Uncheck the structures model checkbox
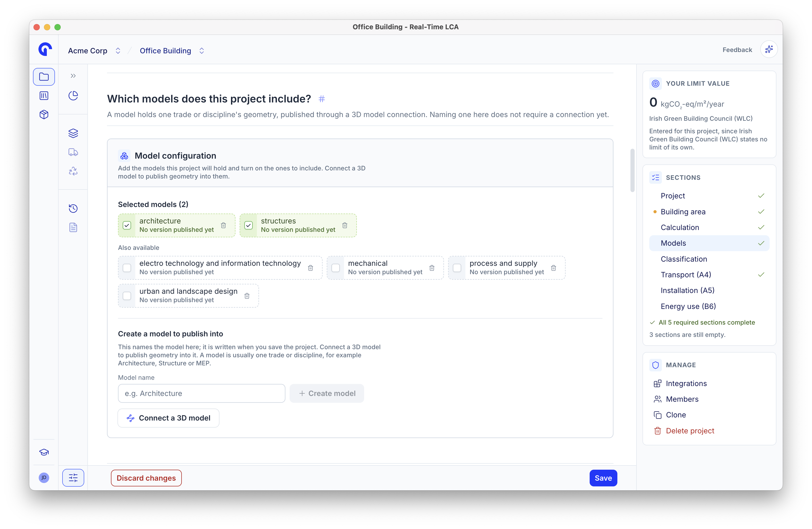The height and width of the screenshot is (529, 812). pos(248,225)
